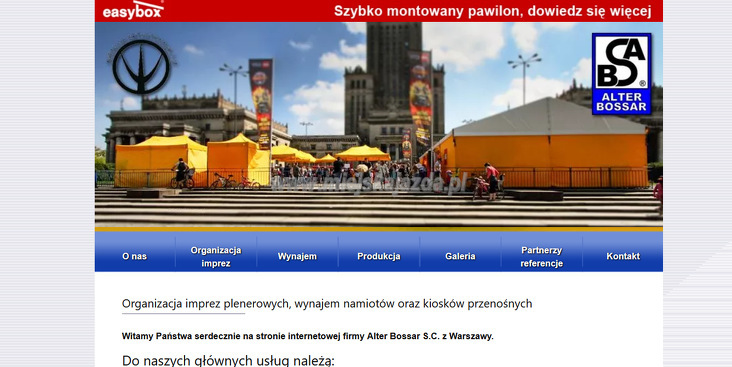Select Partnerzy referencje menu item
Viewport: 732px width, 367px height.
pyautogui.click(x=542, y=256)
